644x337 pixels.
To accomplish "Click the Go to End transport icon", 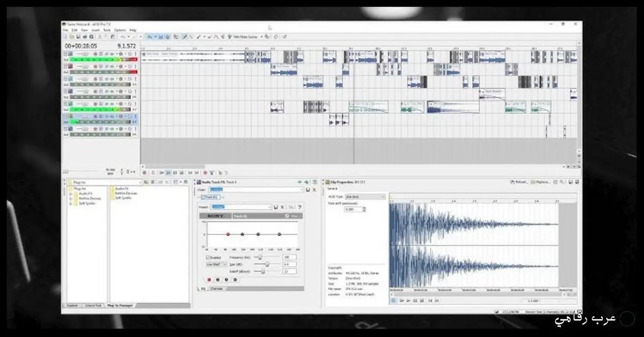I will pyautogui.click(x=196, y=173).
